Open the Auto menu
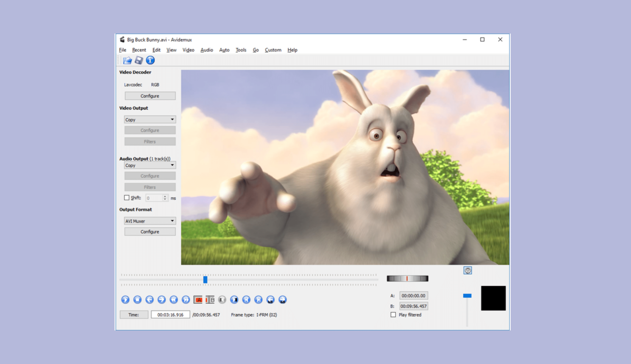 (224, 50)
